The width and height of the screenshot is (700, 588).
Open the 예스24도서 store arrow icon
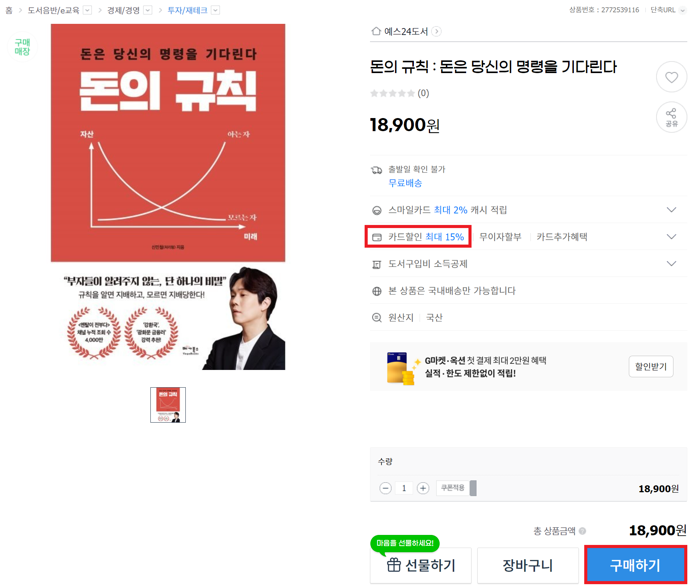(436, 31)
